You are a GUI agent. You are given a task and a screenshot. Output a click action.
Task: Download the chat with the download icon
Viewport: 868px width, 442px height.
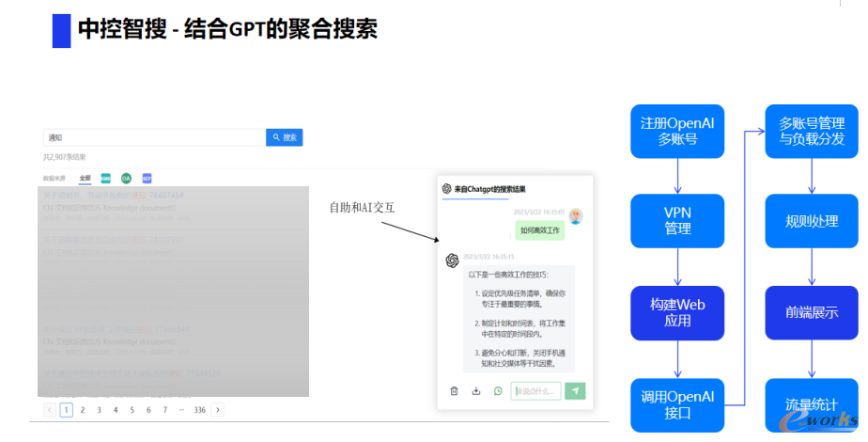[476, 391]
